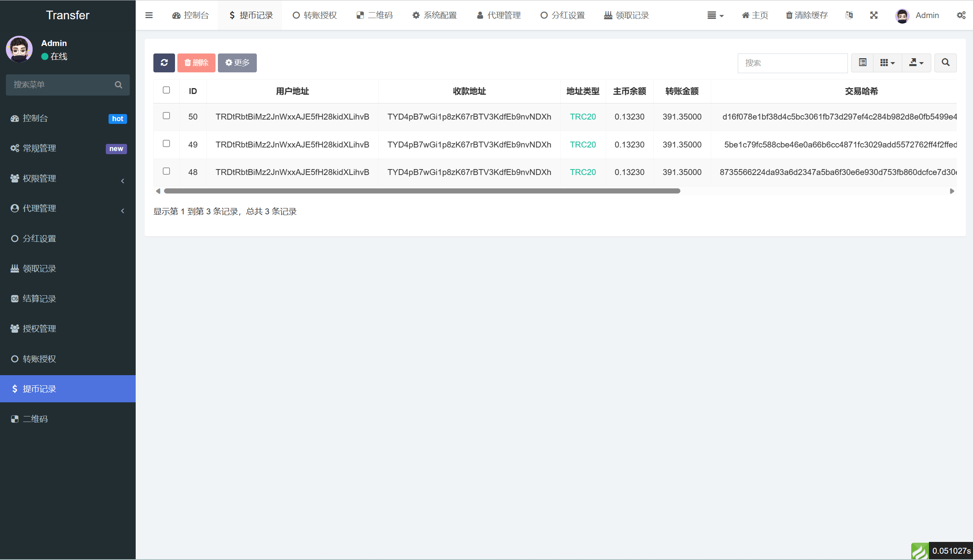Toggle the select-all header checkbox

[166, 90]
